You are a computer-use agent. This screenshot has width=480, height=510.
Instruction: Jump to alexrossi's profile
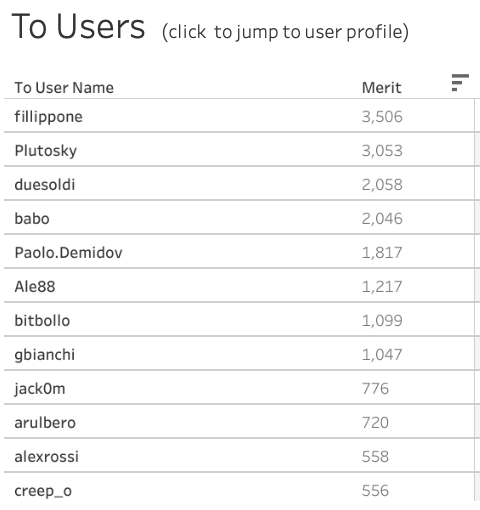(46, 457)
